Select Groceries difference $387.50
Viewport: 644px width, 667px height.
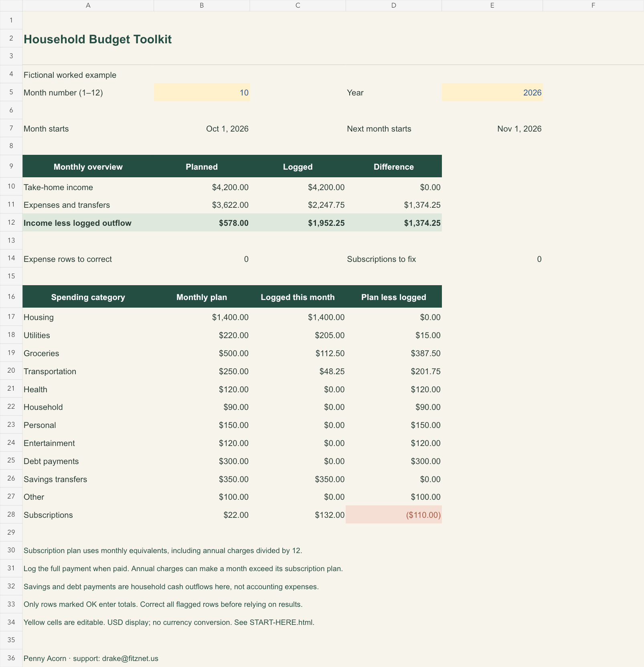click(394, 353)
